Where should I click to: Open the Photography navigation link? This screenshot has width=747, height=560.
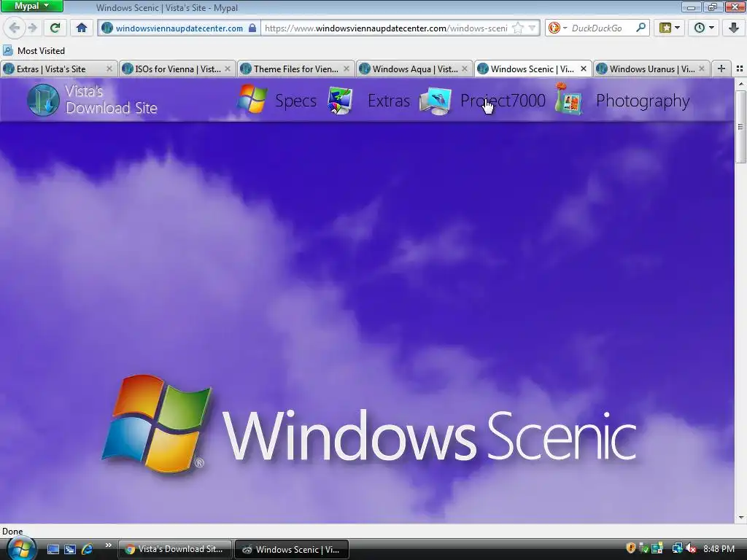point(643,101)
